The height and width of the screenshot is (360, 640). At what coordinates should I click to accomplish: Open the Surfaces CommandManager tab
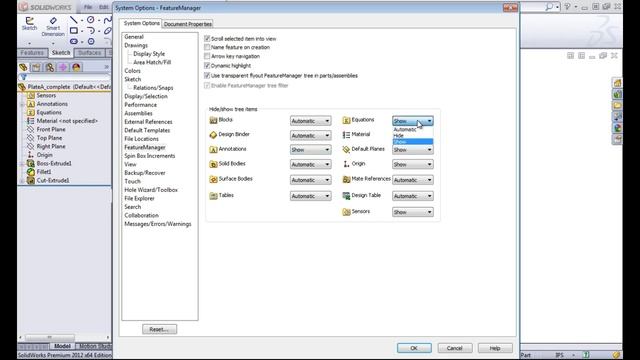tap(89, 53)
